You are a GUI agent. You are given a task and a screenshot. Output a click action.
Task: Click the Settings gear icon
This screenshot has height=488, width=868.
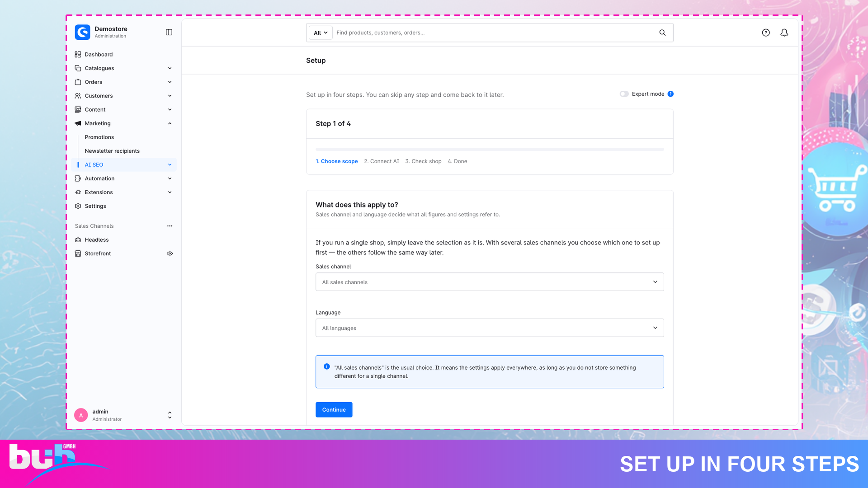pyautogui.click(x=78, y=206)
